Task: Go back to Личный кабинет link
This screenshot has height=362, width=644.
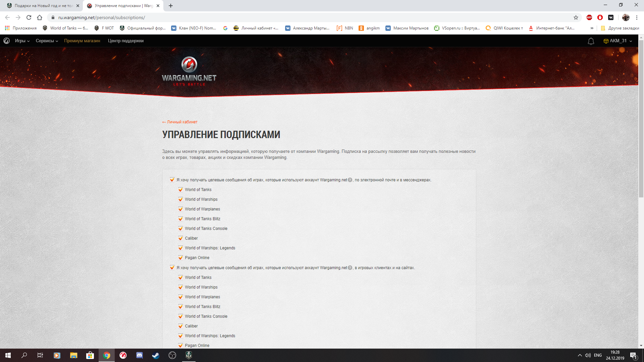Action: pos(180,122)
